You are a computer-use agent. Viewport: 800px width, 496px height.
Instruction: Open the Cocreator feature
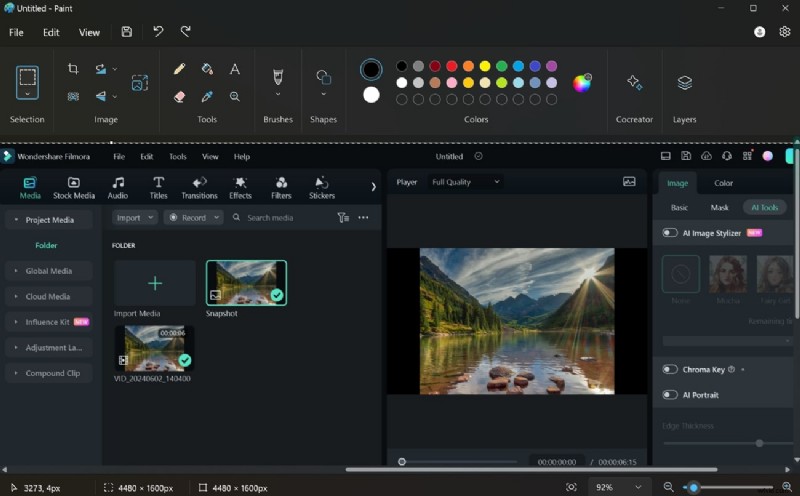click(634, 83)
